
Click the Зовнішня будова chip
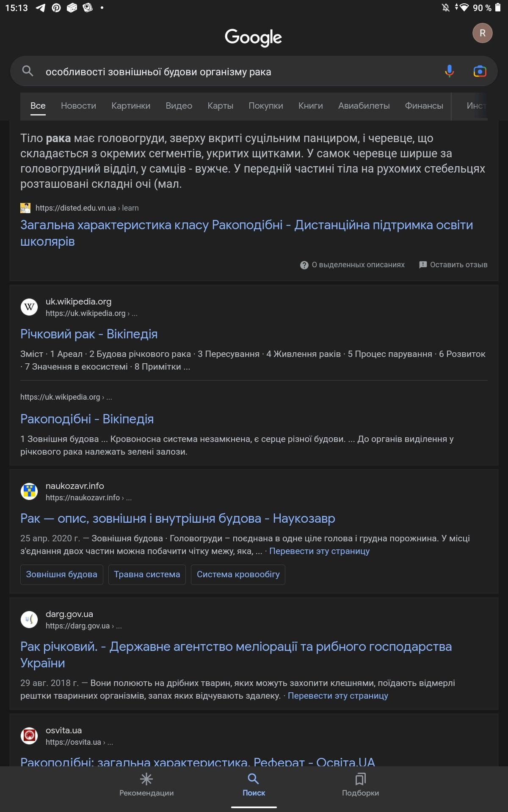[62, 574]
